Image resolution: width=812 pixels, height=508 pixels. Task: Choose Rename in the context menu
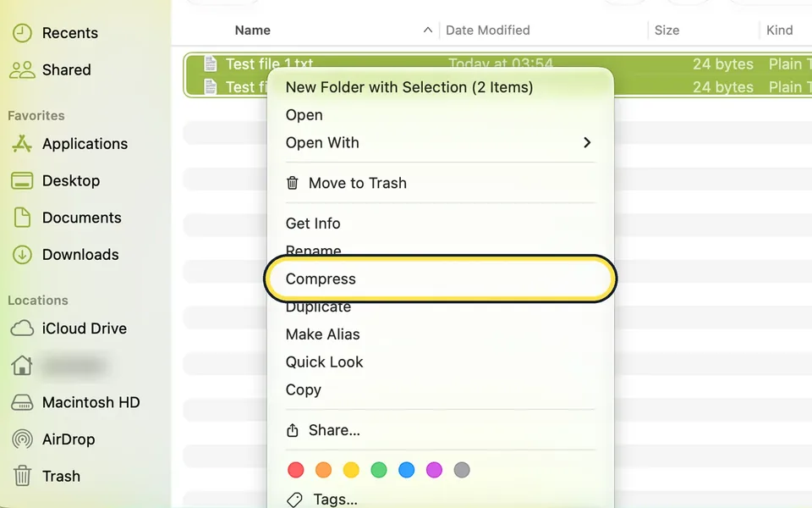coord(313,250)
